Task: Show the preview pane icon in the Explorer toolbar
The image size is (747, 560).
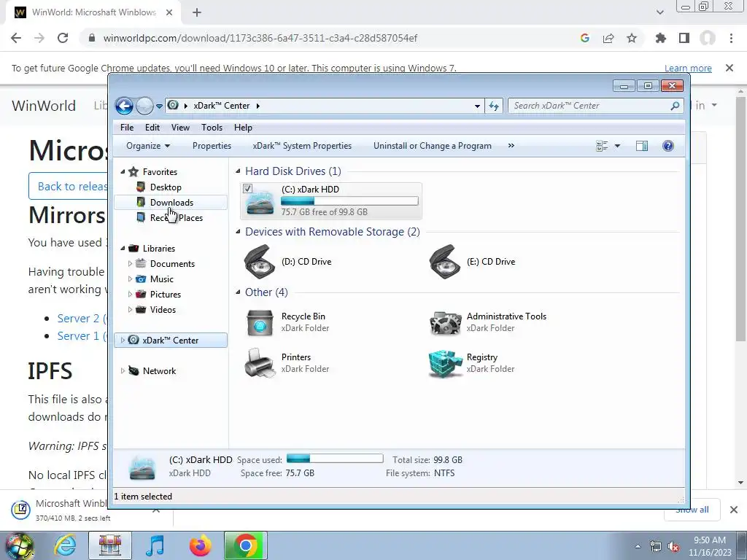Action: (642, 146)
